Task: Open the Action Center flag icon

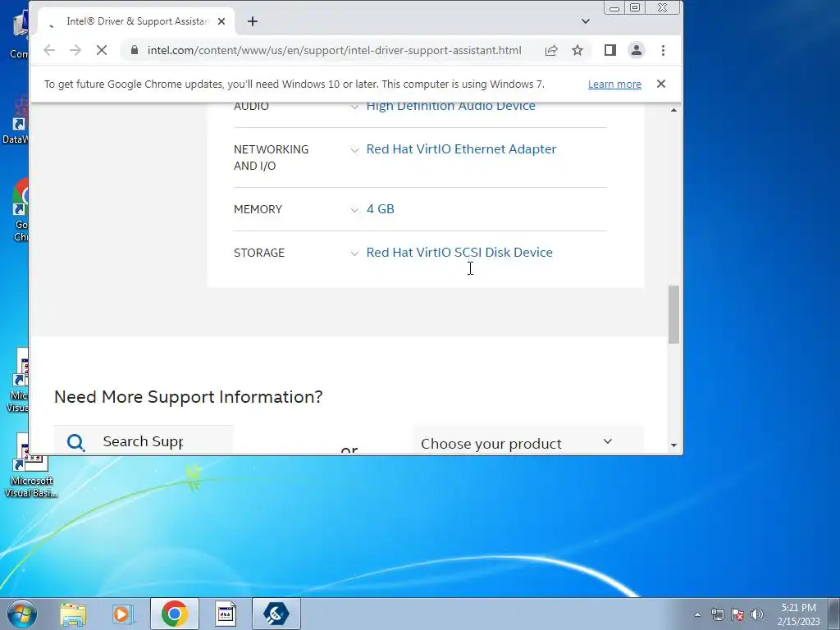Action: tap(737, 614)
